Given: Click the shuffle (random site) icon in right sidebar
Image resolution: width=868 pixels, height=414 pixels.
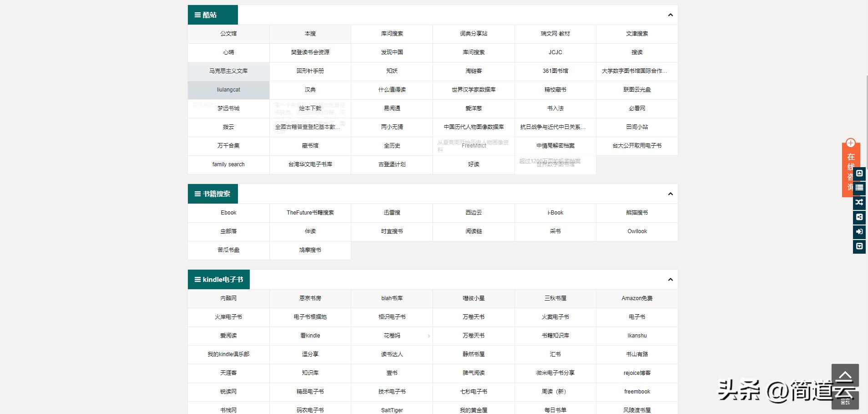Looking at the screenshot, I should pyautogui.click(x=859, y=202).
